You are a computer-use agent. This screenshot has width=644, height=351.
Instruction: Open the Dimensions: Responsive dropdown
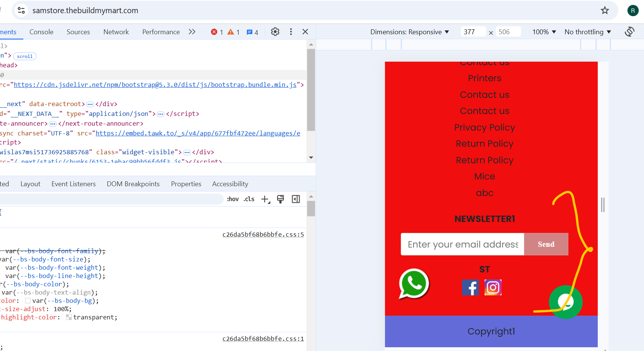coord(409,32)
